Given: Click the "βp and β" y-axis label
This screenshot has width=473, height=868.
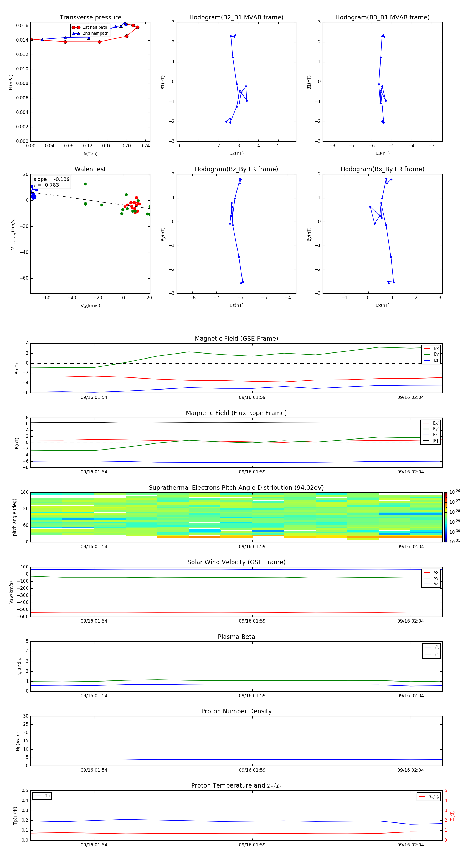Looking at the screenshot, I should (x=19, y=667).
